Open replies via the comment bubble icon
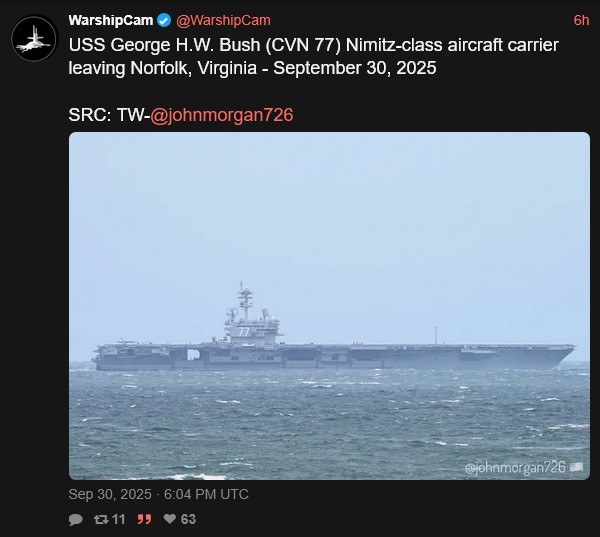The height and width of the screenshot is (537, 600). (x=76, y=519)
